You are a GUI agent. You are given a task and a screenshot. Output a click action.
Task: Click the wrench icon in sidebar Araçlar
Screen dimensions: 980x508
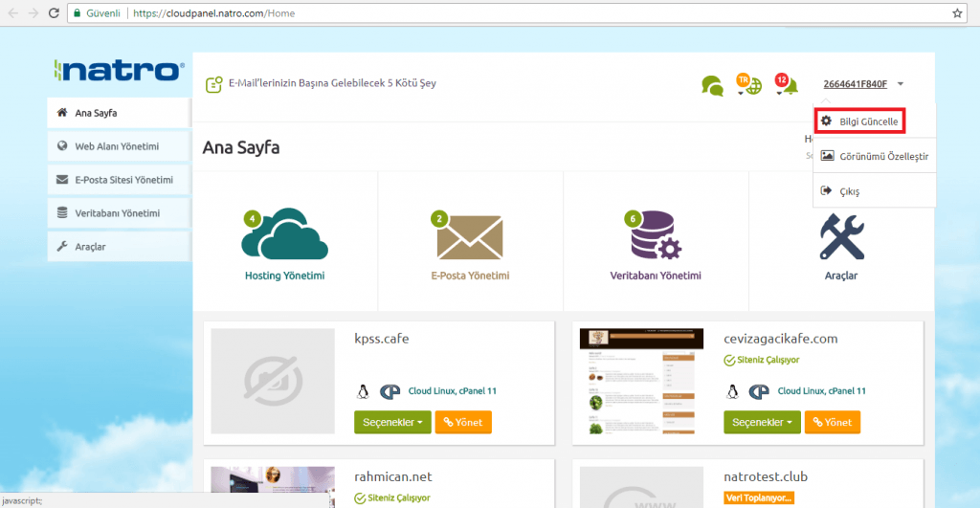click(62, 246)
